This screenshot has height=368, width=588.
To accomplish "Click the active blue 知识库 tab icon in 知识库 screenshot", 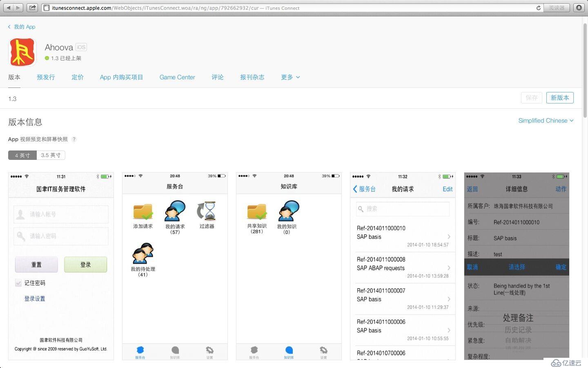I will point(289,350).
